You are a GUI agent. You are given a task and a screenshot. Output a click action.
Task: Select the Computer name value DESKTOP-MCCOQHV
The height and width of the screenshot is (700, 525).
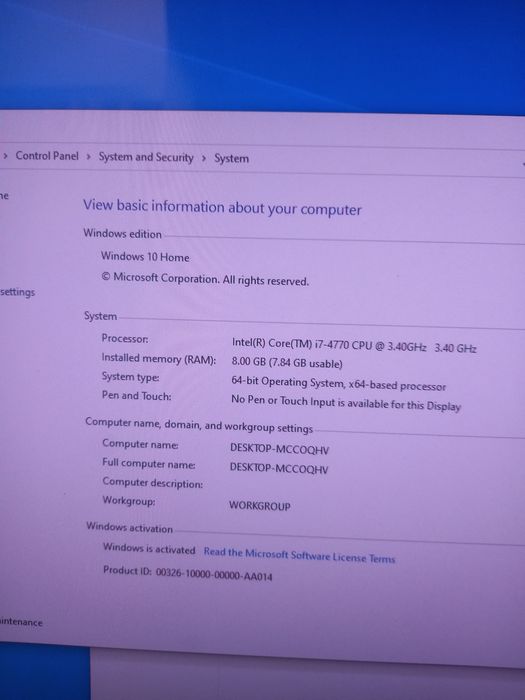pos(279,449)
